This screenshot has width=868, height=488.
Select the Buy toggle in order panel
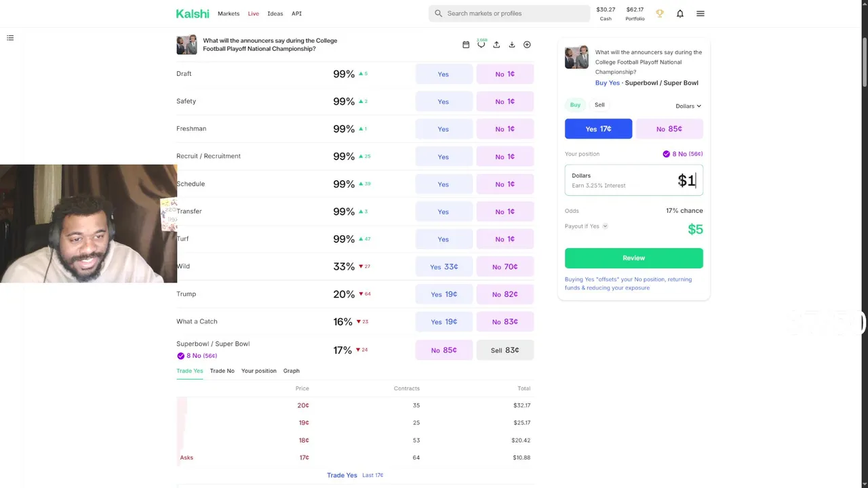tap(575, 105)
